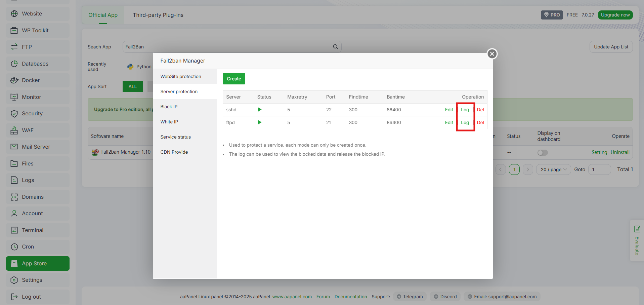The image size is (644, 305).
Task: Edit the sshd protection rule
Action: point(449,110)
